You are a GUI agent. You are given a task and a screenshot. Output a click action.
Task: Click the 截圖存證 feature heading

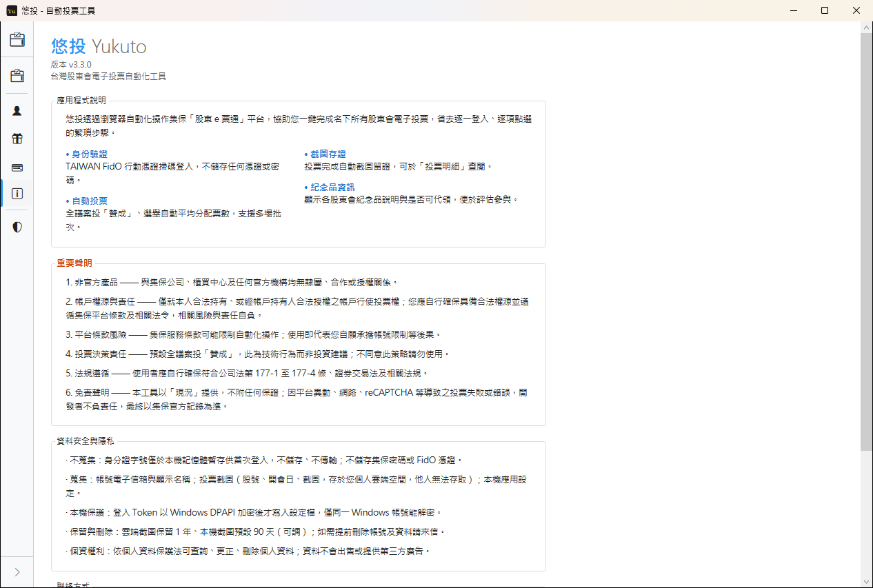(x=325, y=154)
